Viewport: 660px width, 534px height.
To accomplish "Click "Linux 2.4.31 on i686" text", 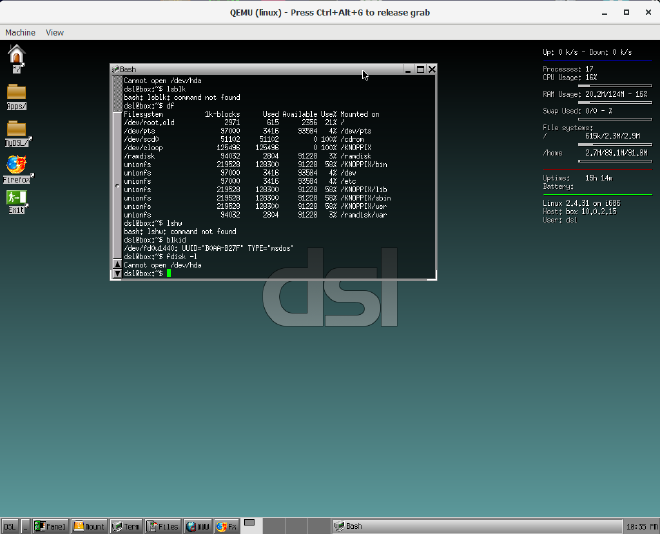I will pyautogui.click(x=581, y=203).
